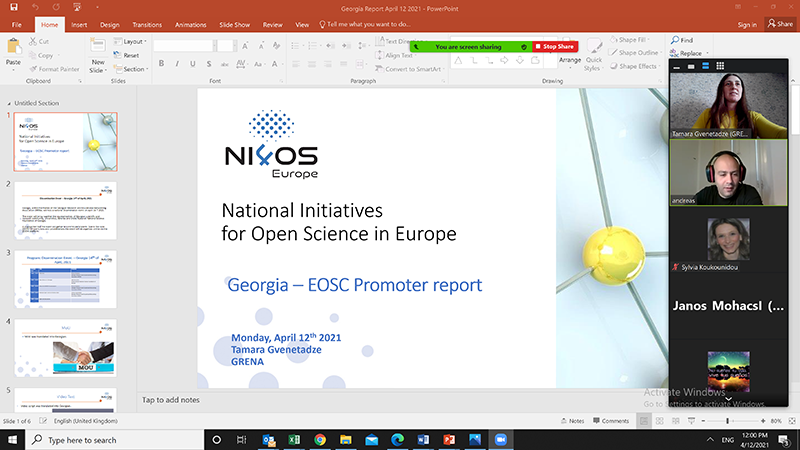Open File Explorer from the taskbar
The height and width of the screenshot is (450, 800).
coord(346,440)
